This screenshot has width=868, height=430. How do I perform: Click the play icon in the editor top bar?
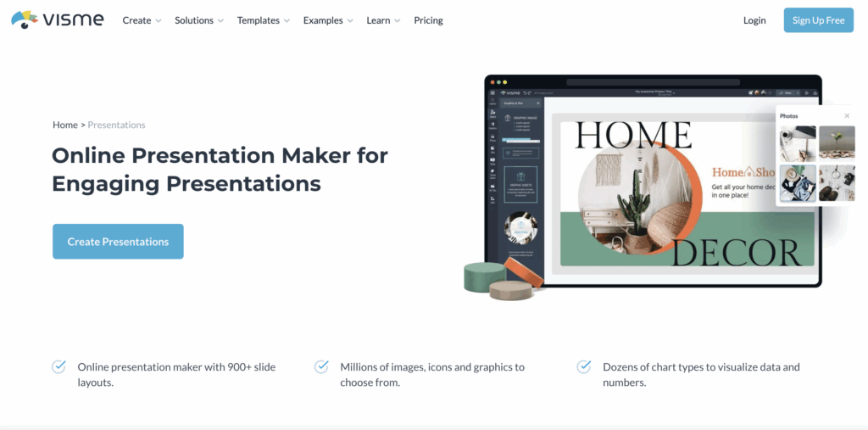[806, 92]
